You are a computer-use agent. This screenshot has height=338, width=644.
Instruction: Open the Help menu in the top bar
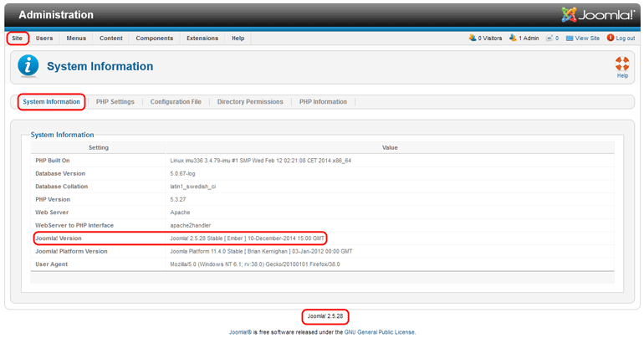(238, 38)
